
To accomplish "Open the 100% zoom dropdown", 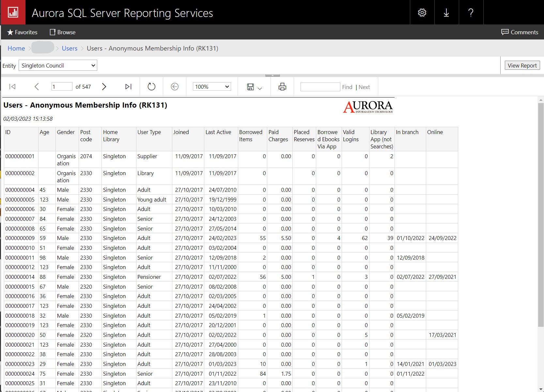I will pyautogui.click(x=212, y=86).
